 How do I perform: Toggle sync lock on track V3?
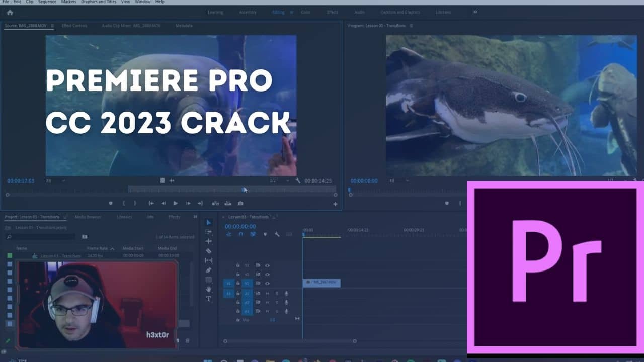pos(258,265)
